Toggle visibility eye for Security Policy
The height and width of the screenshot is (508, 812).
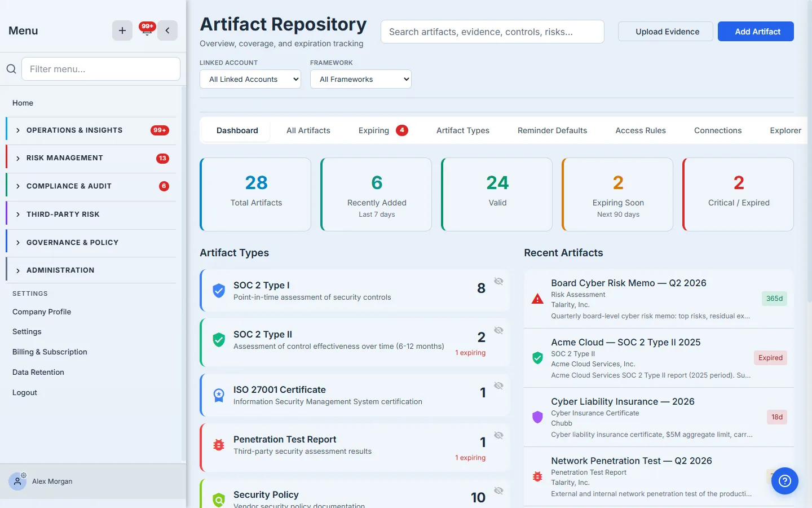coord(498,491)
